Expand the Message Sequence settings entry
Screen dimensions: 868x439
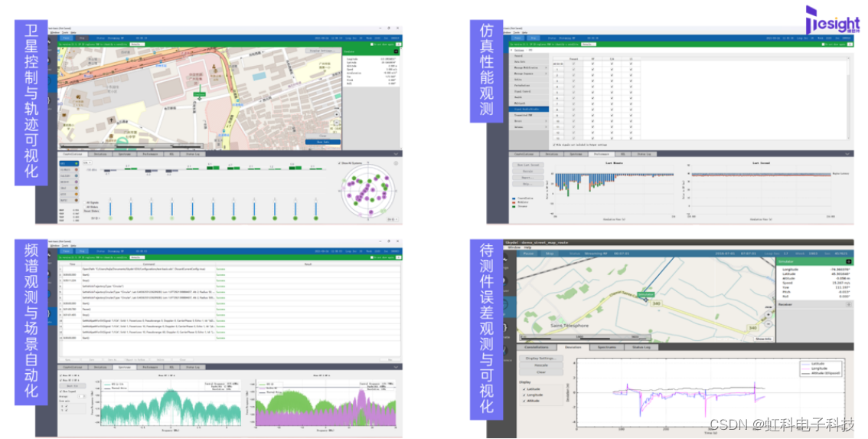click(529, 74)
